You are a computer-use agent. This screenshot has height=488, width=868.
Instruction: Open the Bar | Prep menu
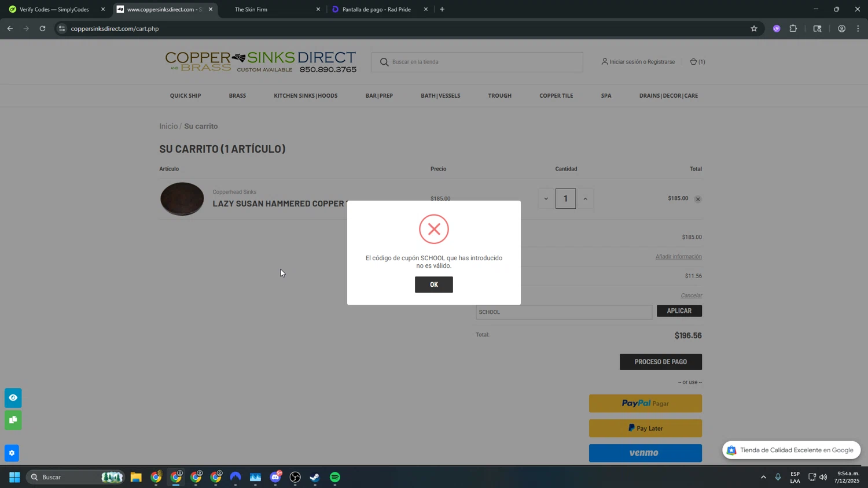pos(379,96)
